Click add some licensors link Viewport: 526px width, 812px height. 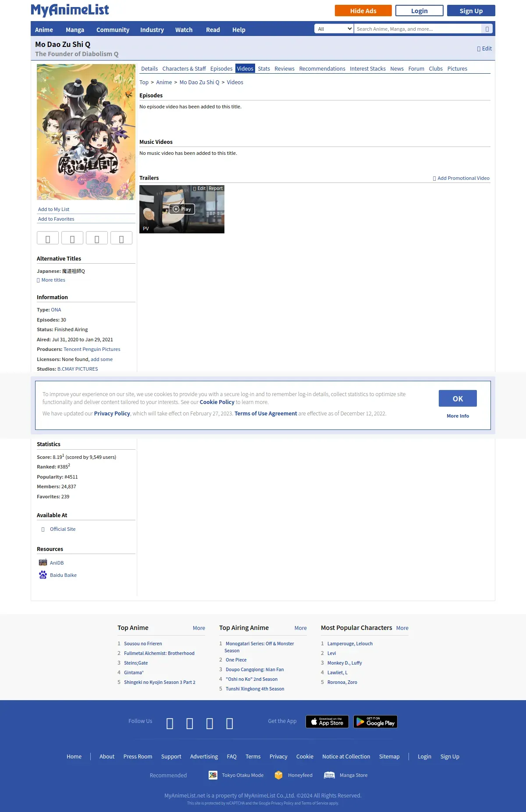pos(102,359)
